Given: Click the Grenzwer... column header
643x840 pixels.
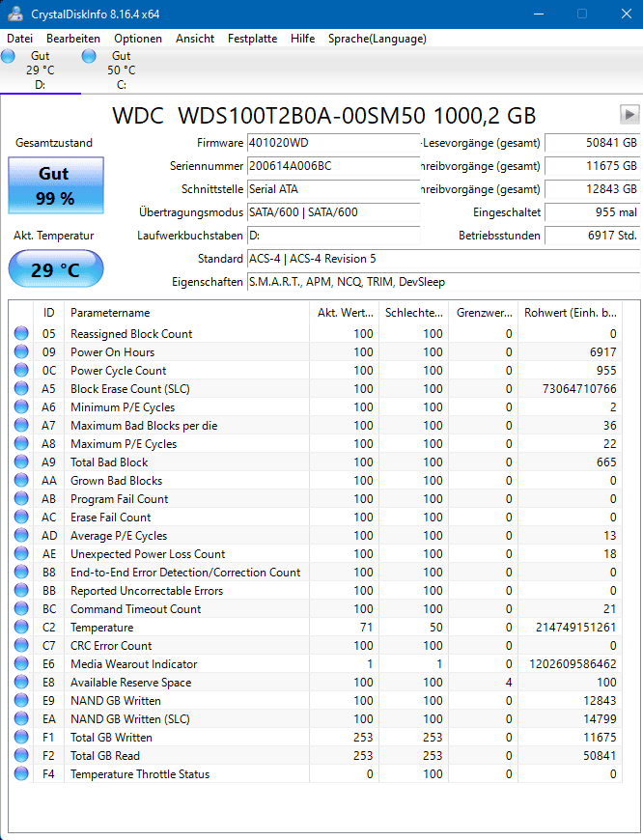Looking at the screenshot, I should pyautogui.click(x=484, y=313).
